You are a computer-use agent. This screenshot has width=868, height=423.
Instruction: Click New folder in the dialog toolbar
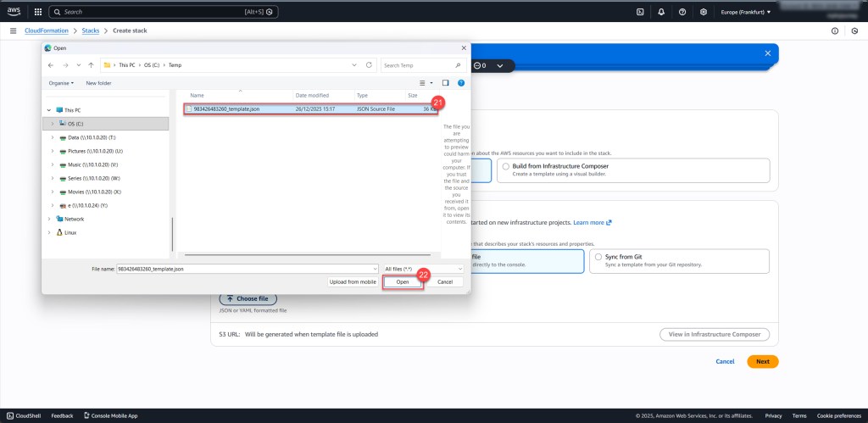tap(98, 83)
